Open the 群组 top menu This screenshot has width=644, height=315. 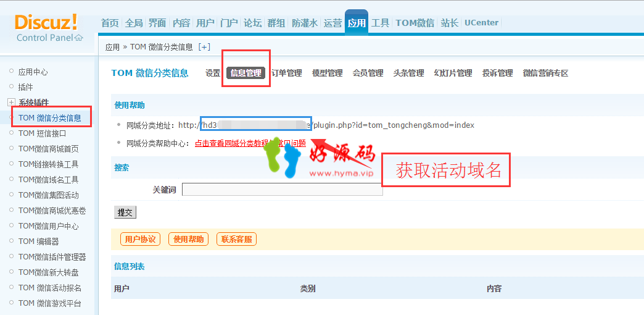coord(276,23)
